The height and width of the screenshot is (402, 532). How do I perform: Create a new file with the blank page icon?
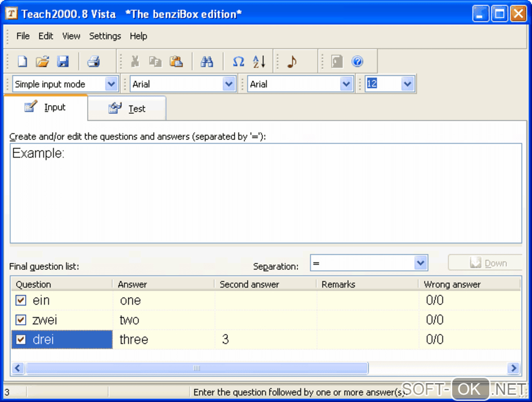point(22,62)
